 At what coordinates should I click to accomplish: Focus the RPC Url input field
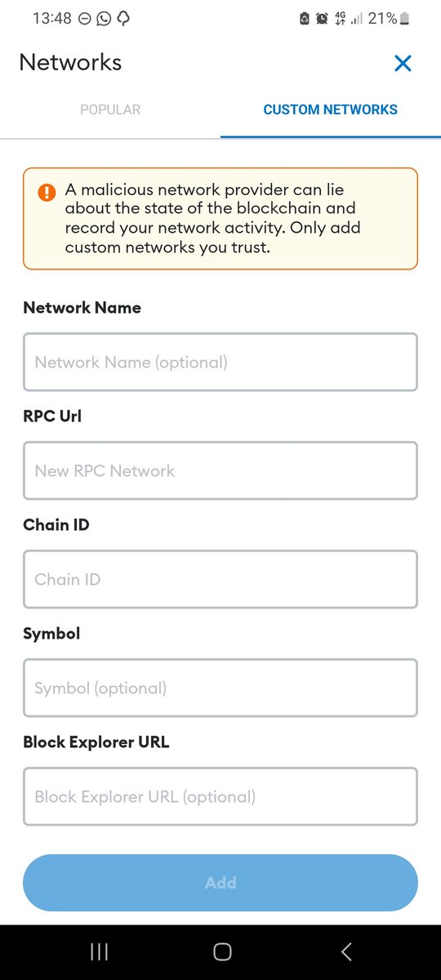pos(220,470)
